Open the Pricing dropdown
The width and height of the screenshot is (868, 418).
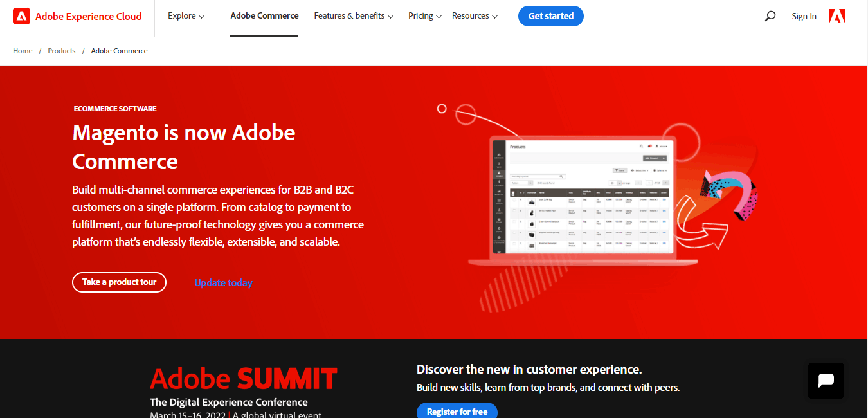424,16
